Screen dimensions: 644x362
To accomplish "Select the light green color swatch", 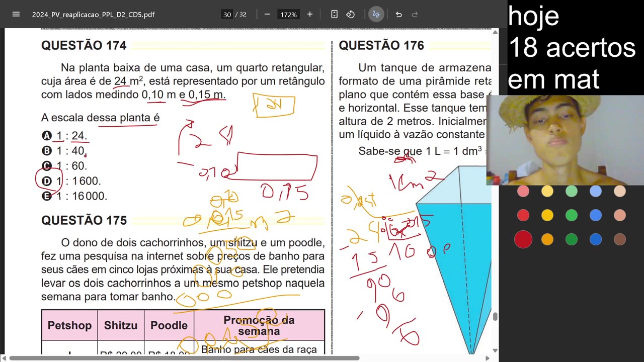I will pyautogui.click(x=572, y=191).
